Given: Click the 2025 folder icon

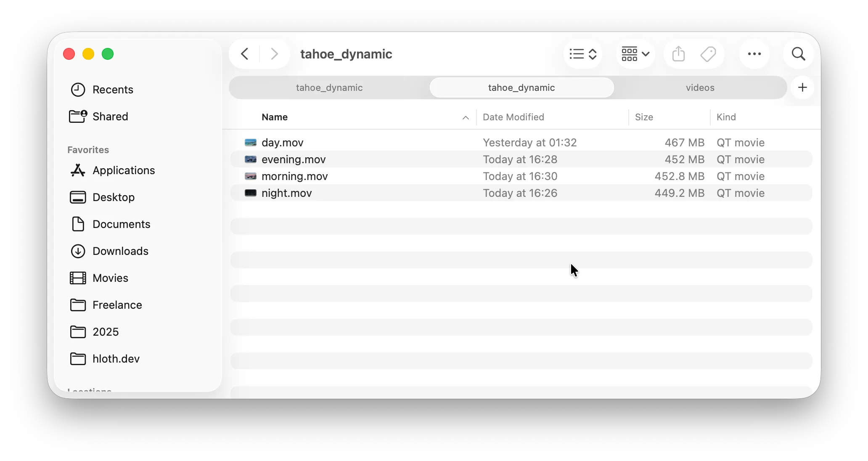Looking at the screenshot, I should tap(78, 332).
